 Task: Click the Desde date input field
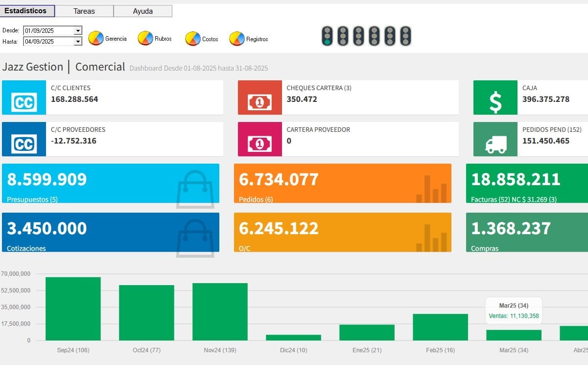point(48,31)
